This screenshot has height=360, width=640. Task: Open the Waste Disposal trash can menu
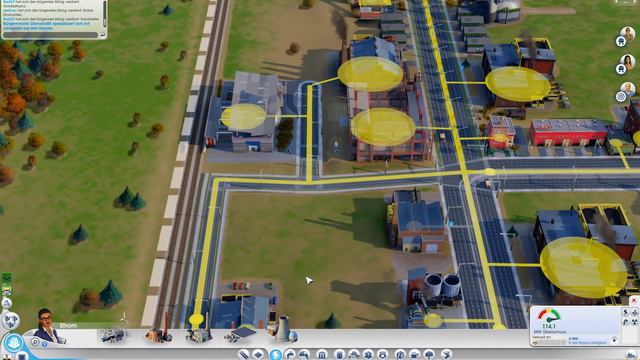point(340,355)
